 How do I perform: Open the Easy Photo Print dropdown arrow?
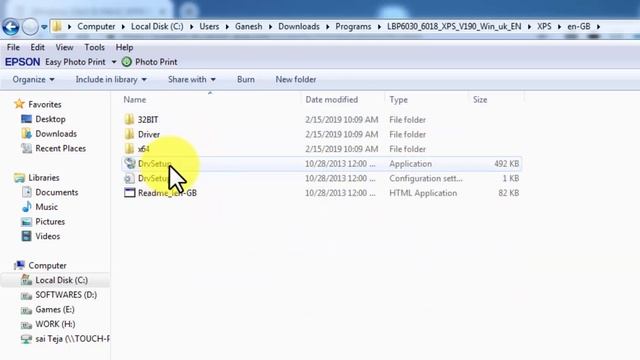114,62
